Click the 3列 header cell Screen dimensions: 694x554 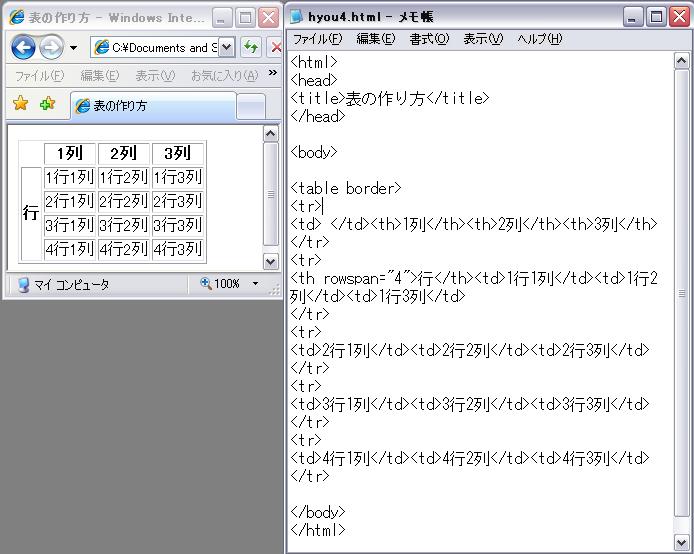click(177, 154)
